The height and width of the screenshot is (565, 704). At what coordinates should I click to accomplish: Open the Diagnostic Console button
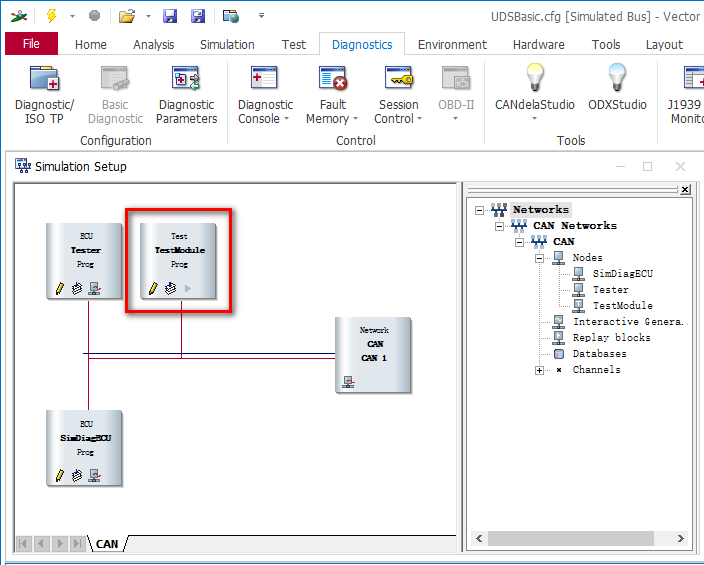pos(265,95)
